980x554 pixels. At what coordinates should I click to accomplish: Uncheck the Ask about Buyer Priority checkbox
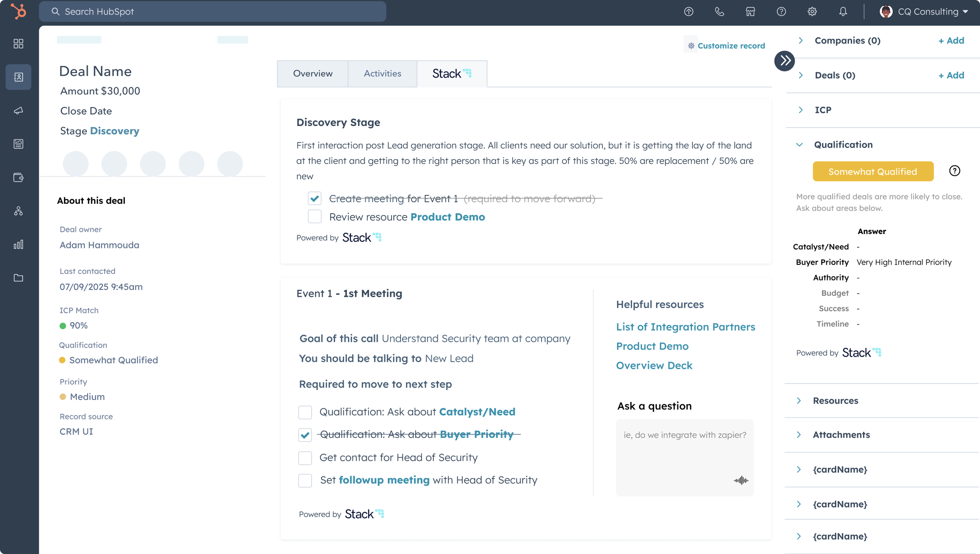[305, 435]
